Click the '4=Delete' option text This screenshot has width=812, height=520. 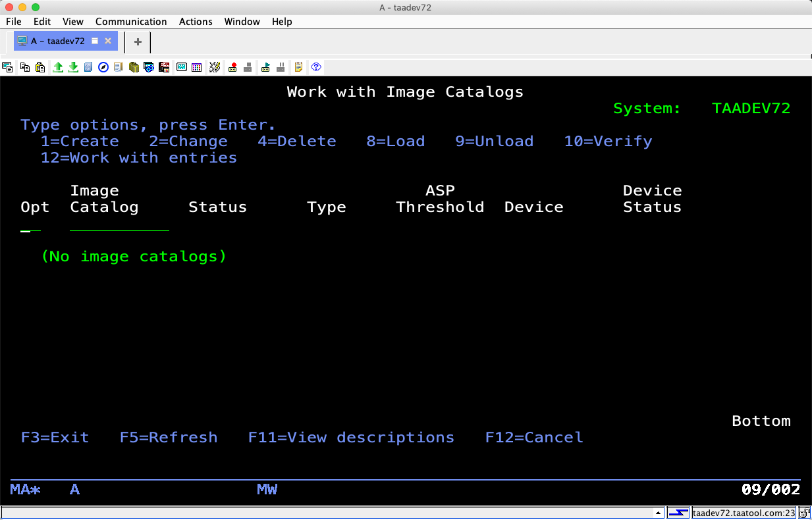point(297,142)
